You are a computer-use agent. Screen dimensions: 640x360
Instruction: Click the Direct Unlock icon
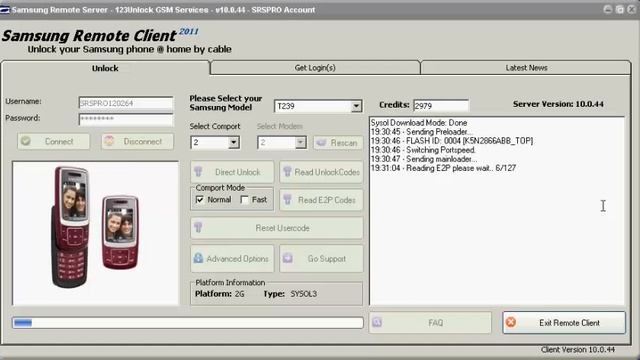(198, 171)
